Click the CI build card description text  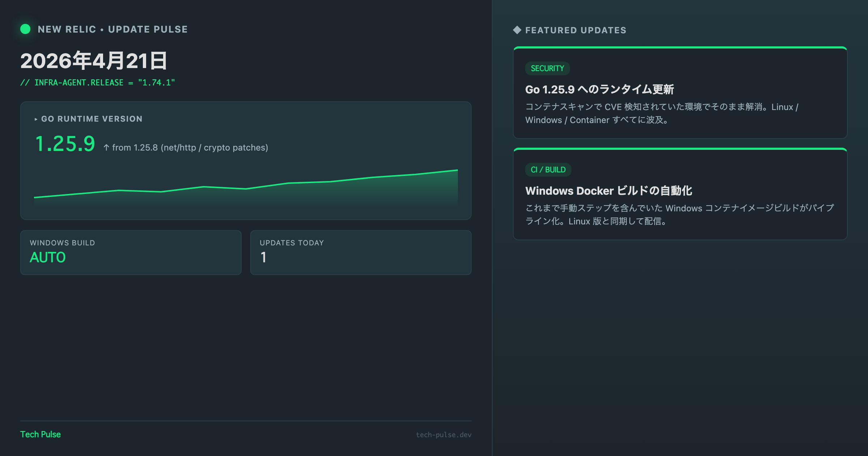680,215
